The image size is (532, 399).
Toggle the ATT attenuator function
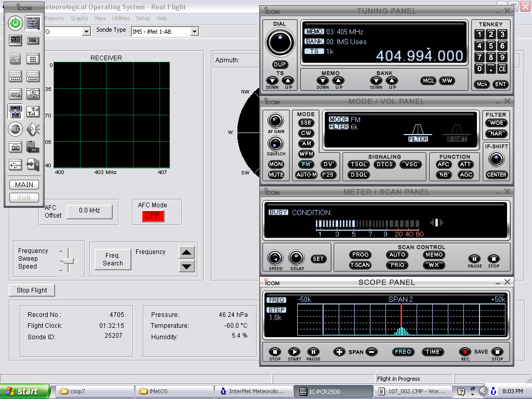(465, 164)
